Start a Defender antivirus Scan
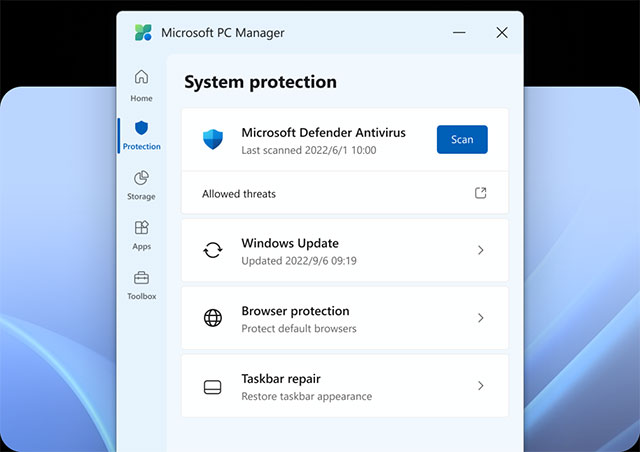This screenshot has height=452, width=640. (x=462, y=140)
